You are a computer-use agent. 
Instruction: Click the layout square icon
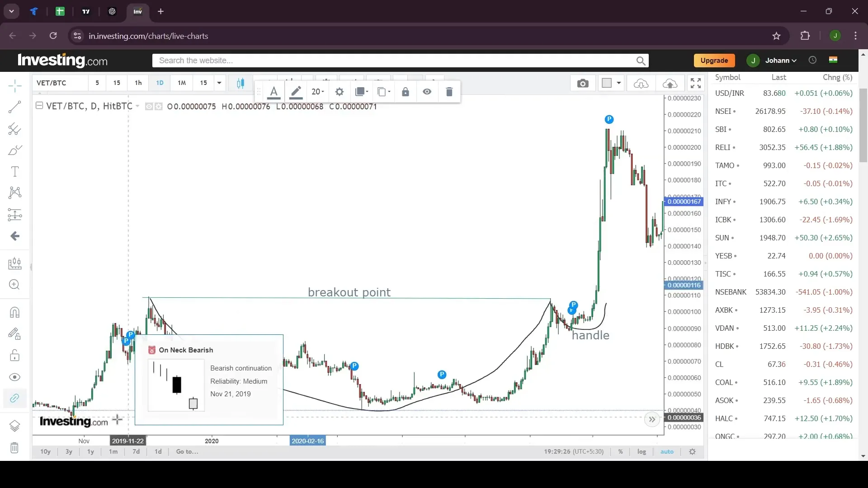[607, 83]
